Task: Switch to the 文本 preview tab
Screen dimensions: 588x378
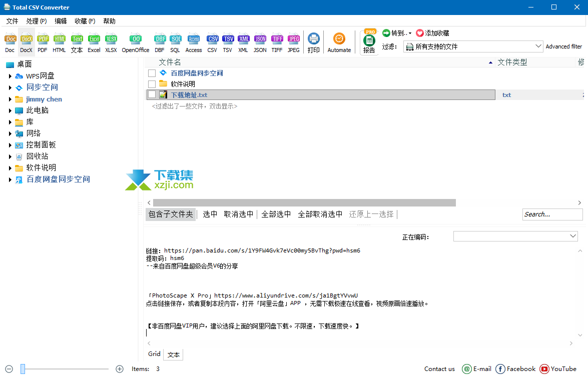Action: [x=173, y=354]
